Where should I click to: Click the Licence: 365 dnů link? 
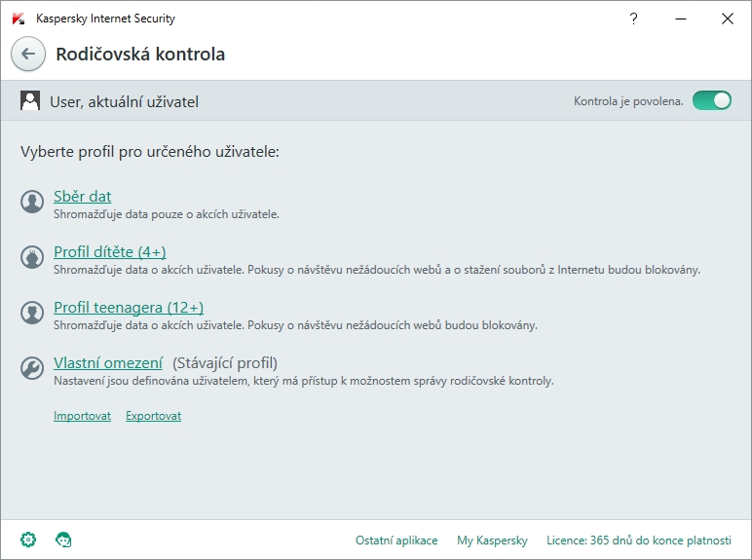tap(639, 541)
